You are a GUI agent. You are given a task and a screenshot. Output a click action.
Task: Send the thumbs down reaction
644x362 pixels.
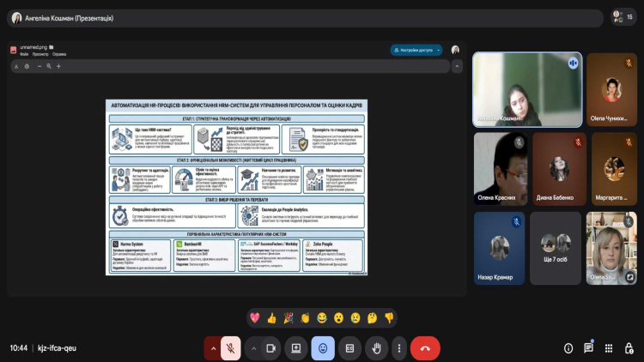click(388, 317)
